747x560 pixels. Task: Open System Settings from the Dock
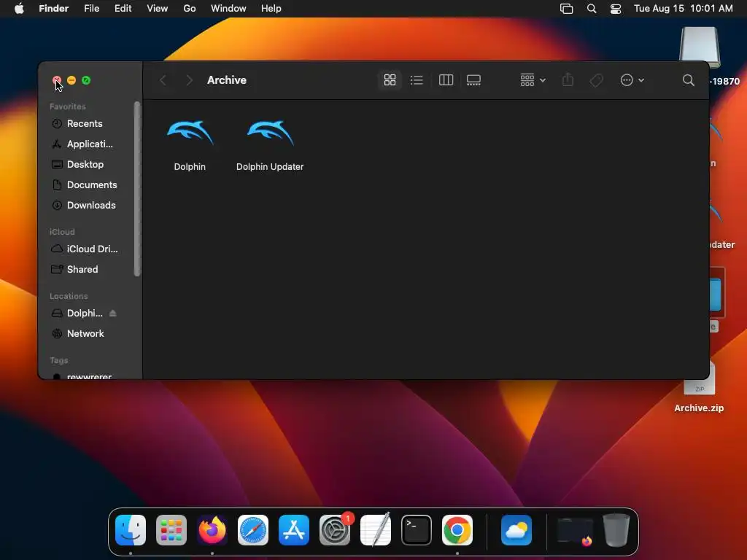pyautogui.click(x=335, y=530)
